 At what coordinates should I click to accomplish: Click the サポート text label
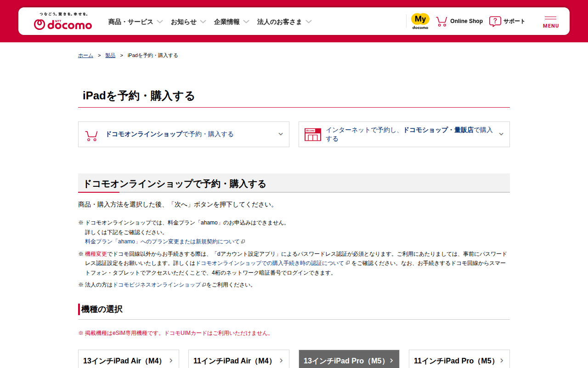tap(514, 21)
